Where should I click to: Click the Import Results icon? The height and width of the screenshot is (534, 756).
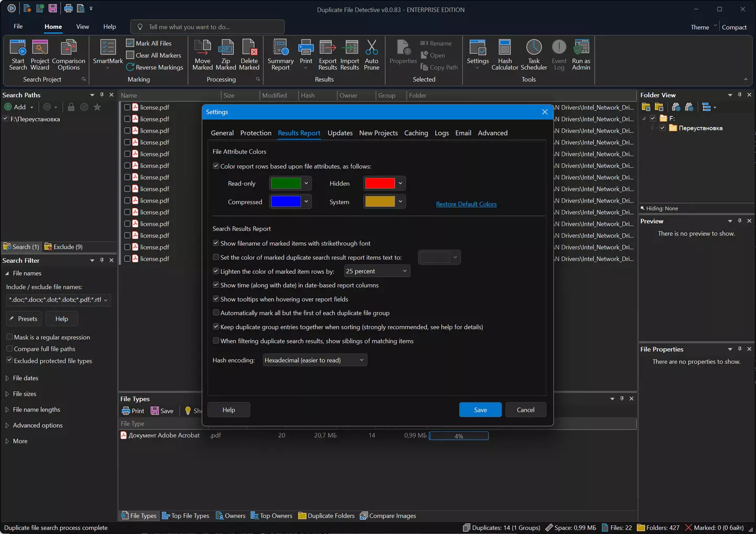(349, 54)
